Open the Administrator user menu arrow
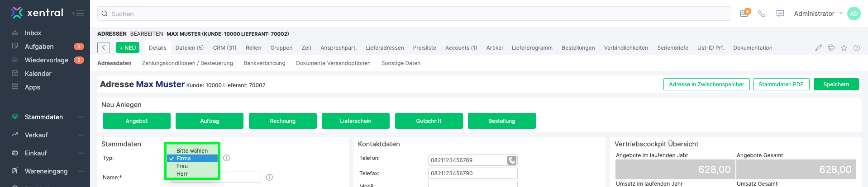 (x=841, y=14)
